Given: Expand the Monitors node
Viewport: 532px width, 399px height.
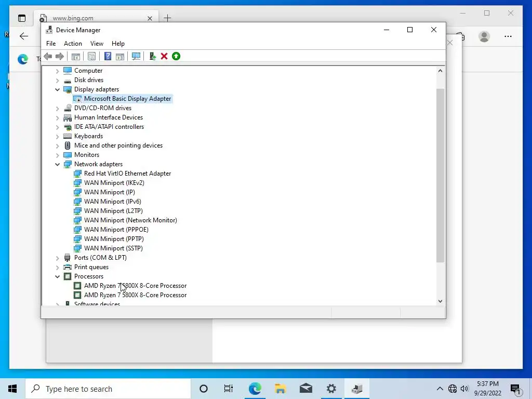Looking at the screenshot, I should pos(57,155).
